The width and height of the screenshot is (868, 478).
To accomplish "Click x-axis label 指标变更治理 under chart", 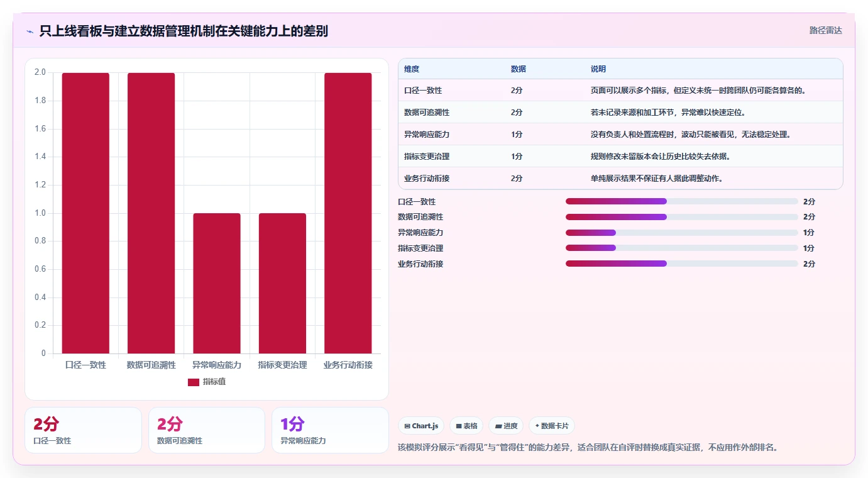I will click(282, 365).
